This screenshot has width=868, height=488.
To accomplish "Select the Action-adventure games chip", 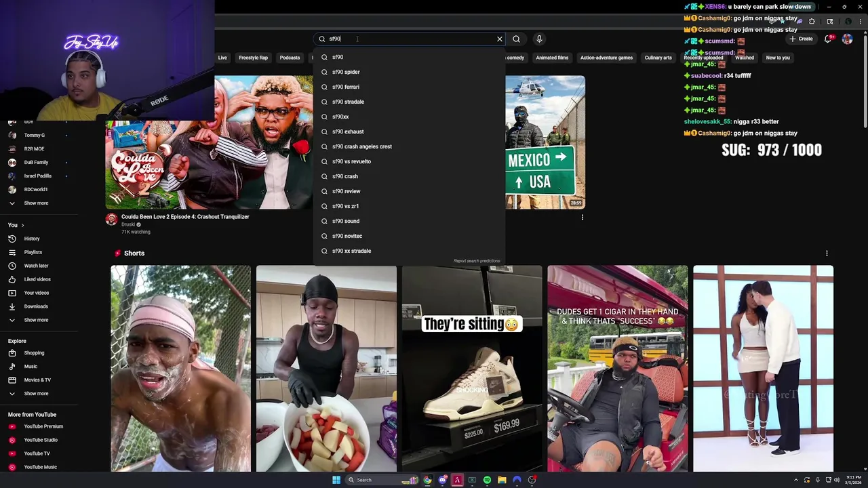I will coord(606,58).
